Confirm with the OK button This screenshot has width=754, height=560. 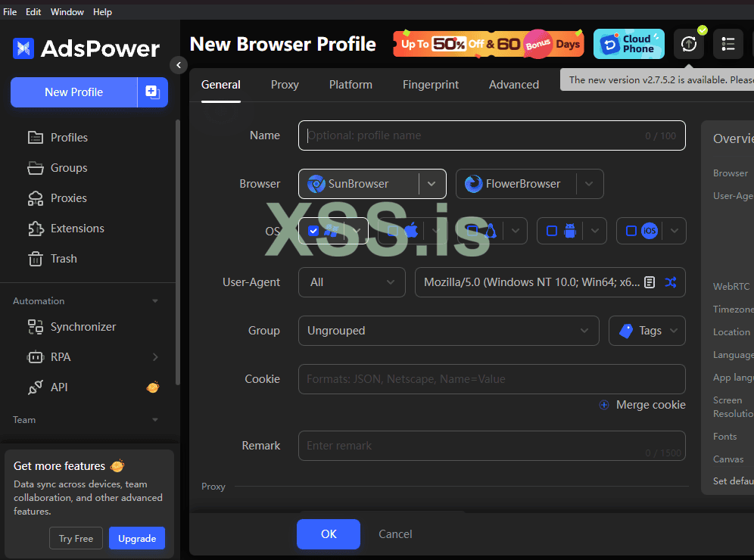coord(329,534)
